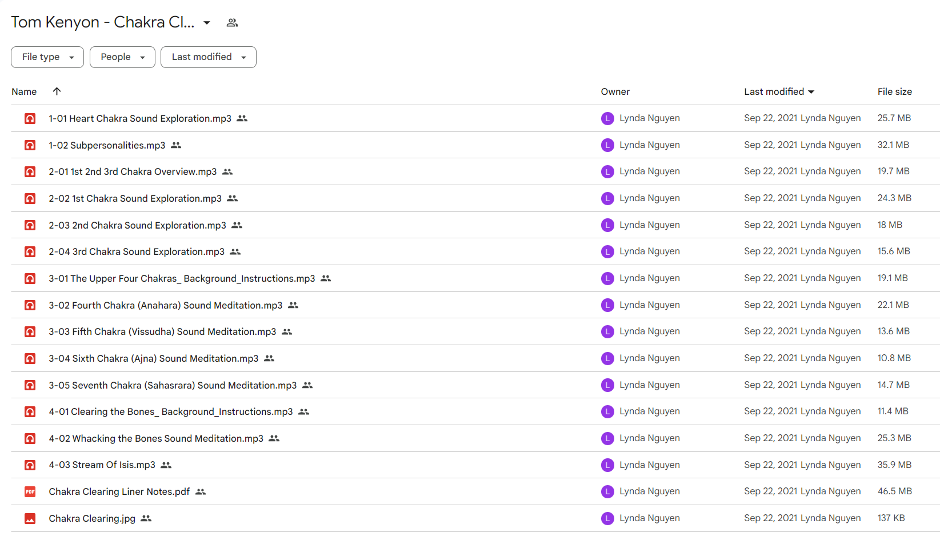940x560 pixels.
Task: Click the Owner column header
Action: click(615, 91)
